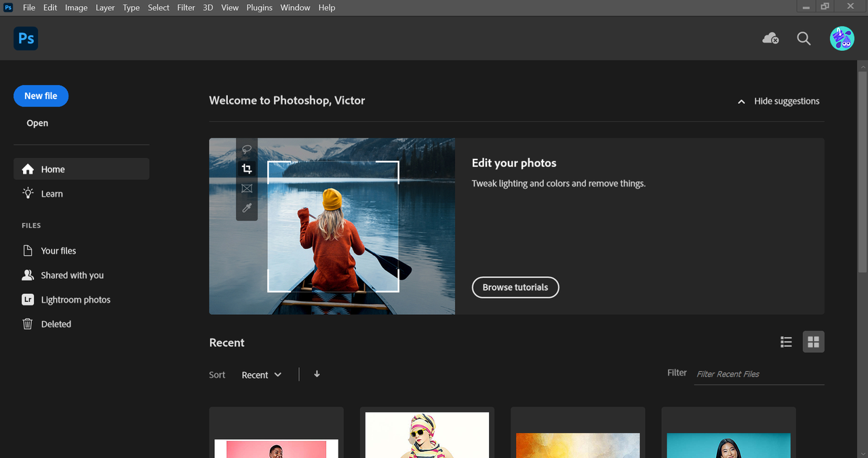The image size is (868, 458).
Task: Open the Sort Recent dropdown
Action: tap(262, 375)
